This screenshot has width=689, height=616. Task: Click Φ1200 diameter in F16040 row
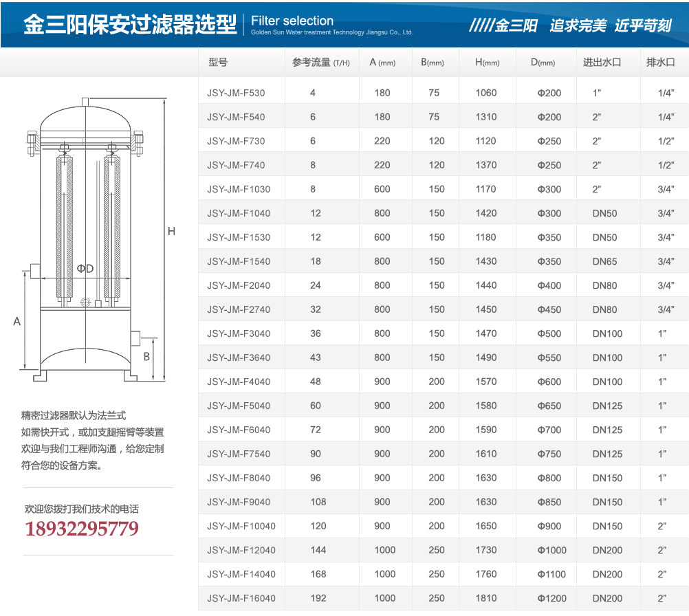pos(552,598)
